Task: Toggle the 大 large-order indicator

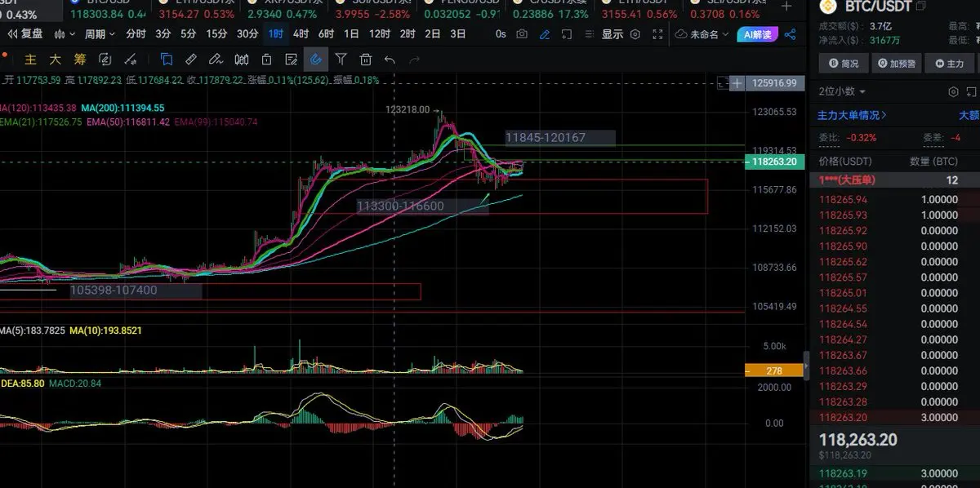Action: point(55,59)
